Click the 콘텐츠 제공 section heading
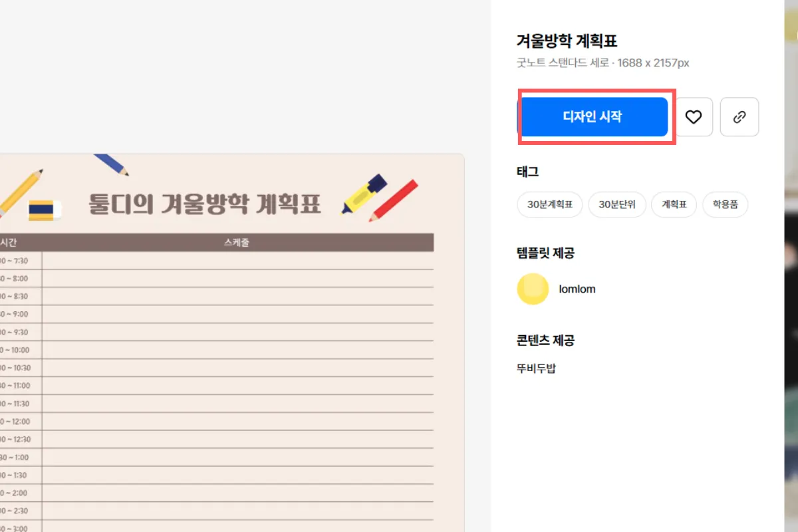The image size is (798, 532). tap(545, 340)
